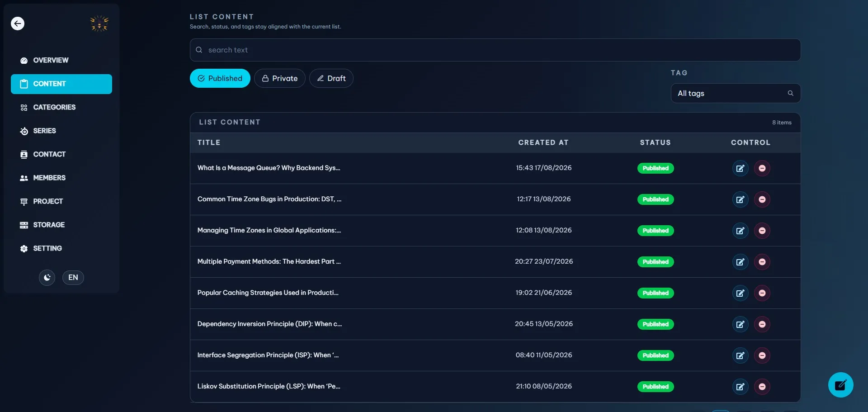Delete 'Managing Time Zones' post
Image resolution: width=868 pixels, height=412 pixels.
click(x=762, y=231)
